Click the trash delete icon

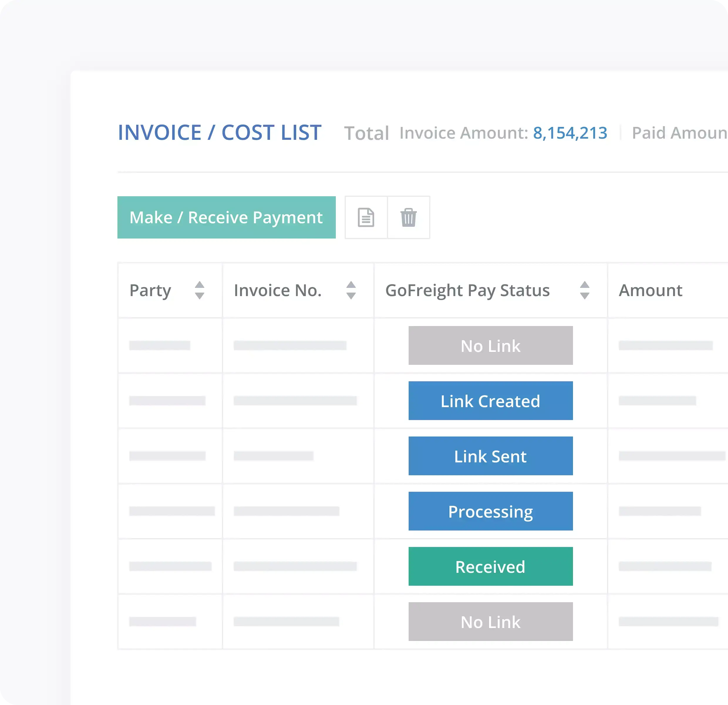point(409,217)
